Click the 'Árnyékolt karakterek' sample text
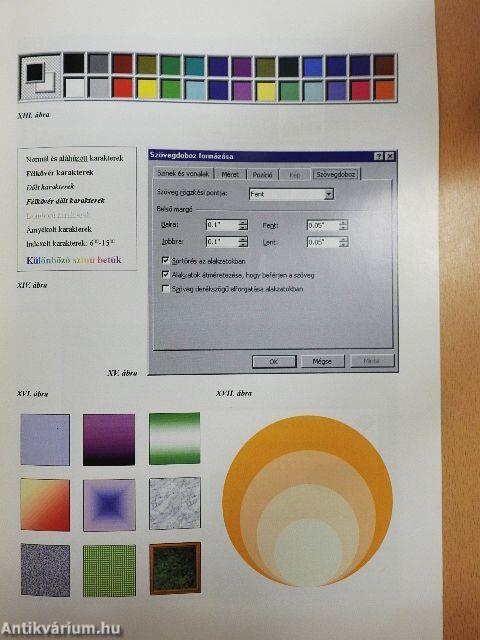The image size is (480, 640). 59,229
